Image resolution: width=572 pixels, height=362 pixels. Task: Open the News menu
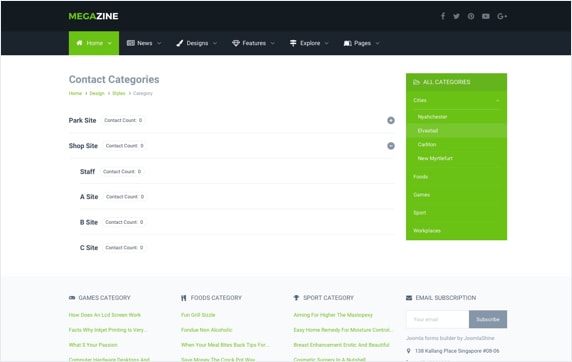(x=144, y=43)
